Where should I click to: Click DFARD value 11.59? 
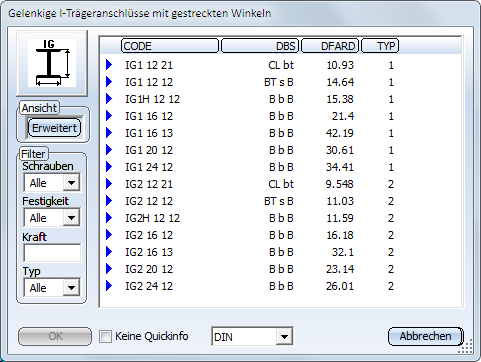click(340, 218)
